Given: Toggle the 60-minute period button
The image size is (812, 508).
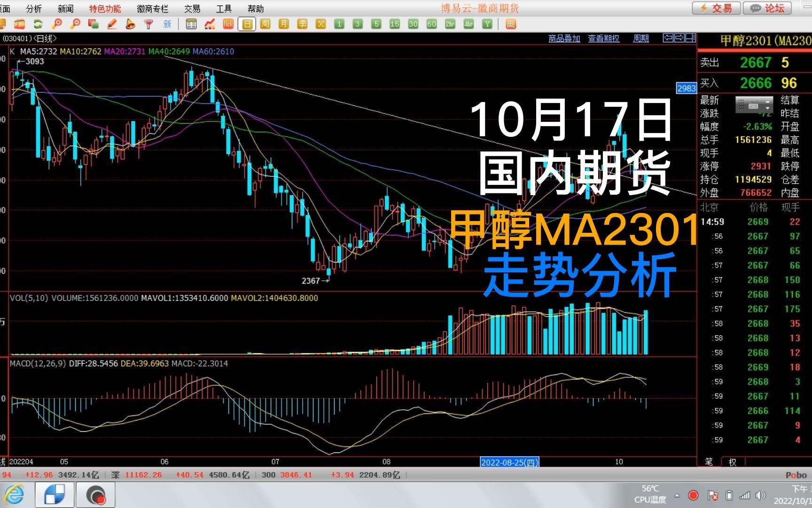Looking at the screenshot, I should coord(432,24).
